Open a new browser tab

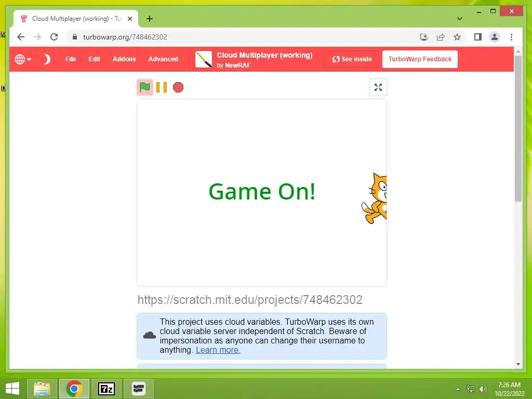[x=149, y=19]
